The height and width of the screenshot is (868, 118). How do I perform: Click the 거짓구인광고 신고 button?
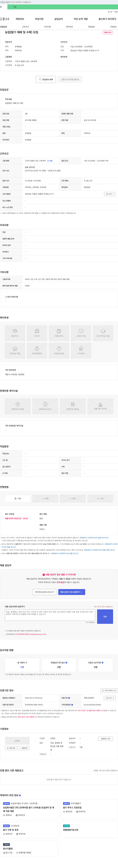[x=109, y=690]
